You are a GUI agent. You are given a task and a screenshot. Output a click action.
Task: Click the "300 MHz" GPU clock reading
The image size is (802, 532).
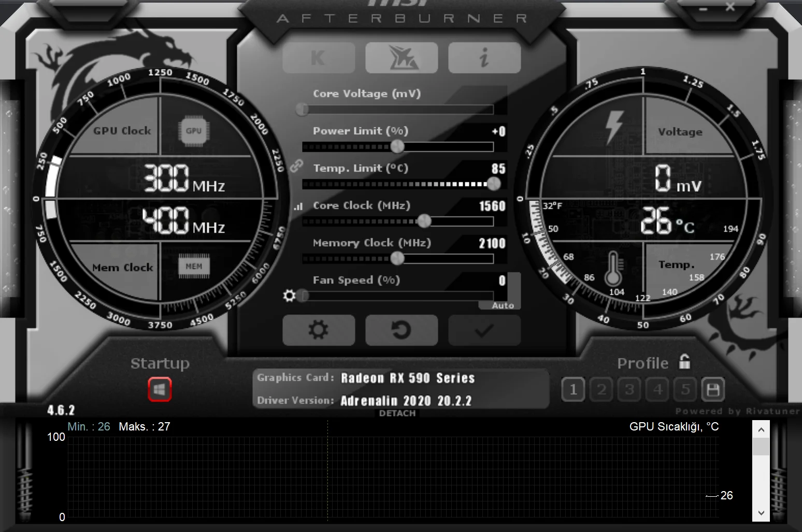tap(184, 178)
